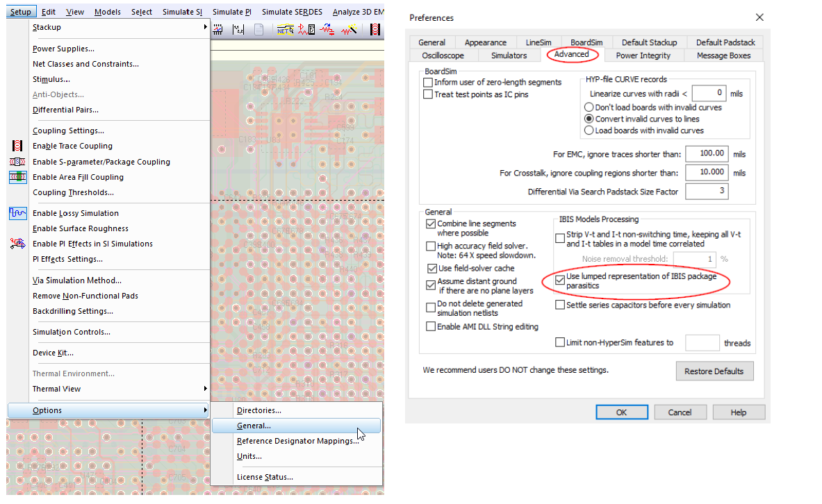Viewport: 822px width, 504px height.
Task: Check 'Strip V-t and I-t non-switching time'
Action: 560,238
